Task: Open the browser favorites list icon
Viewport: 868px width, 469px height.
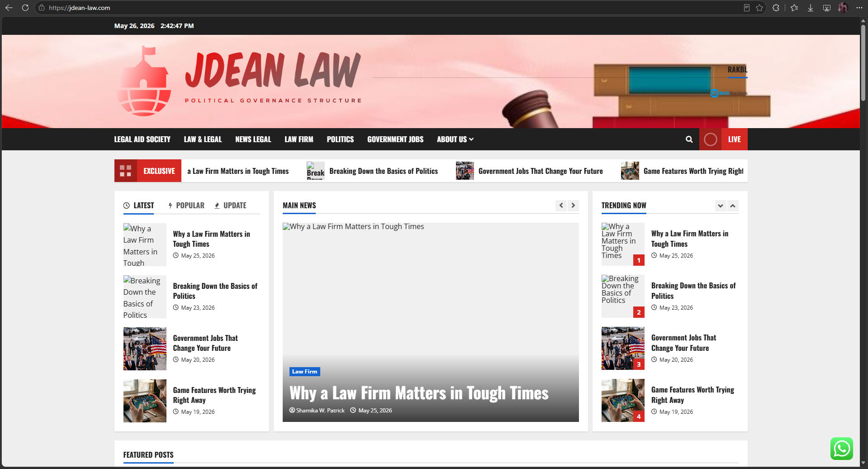Action: [794, 8]
